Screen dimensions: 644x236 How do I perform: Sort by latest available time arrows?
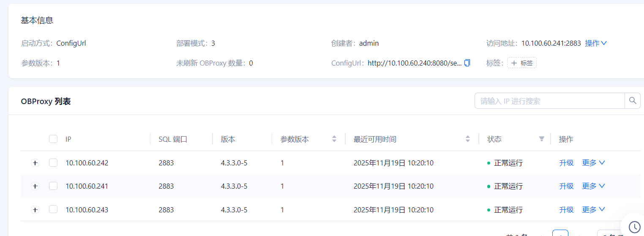(468, 139)
